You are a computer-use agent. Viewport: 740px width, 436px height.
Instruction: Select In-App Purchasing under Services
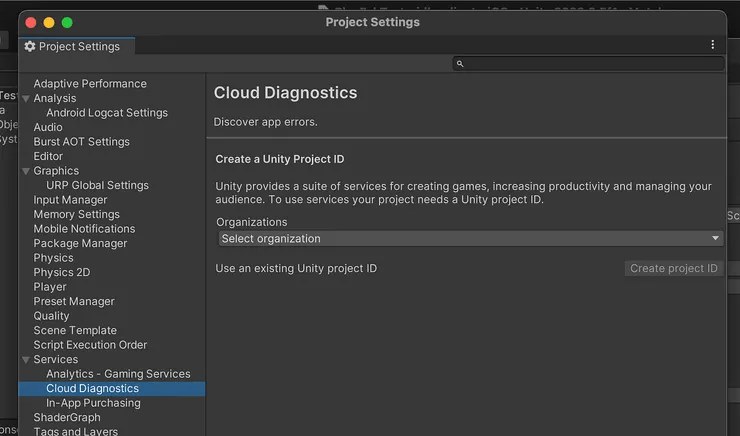click(93, 403)
